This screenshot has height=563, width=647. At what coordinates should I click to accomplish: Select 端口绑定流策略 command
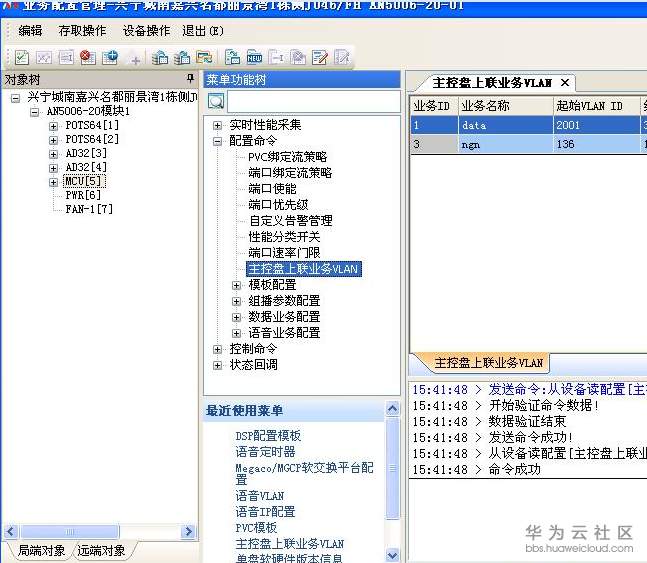(290, 173)
